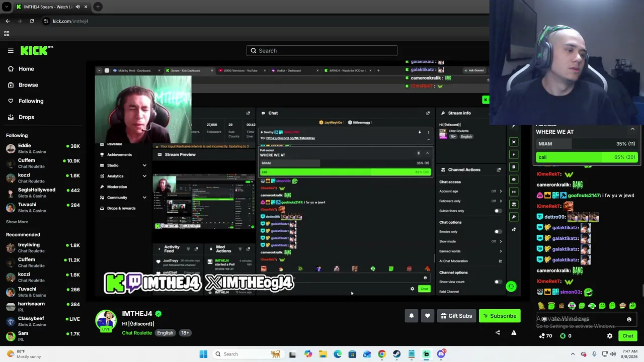Open a new browser tab

click(x=98, y=7)
